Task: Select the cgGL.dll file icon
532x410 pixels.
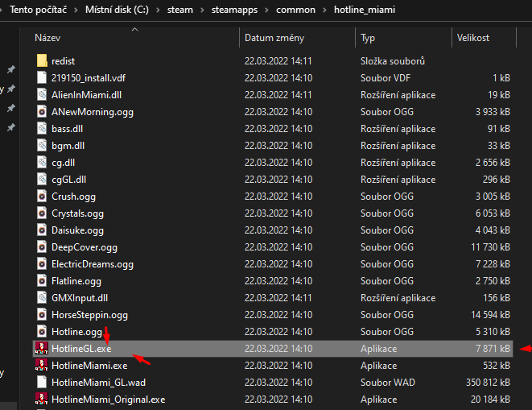Action: point(42,180)
